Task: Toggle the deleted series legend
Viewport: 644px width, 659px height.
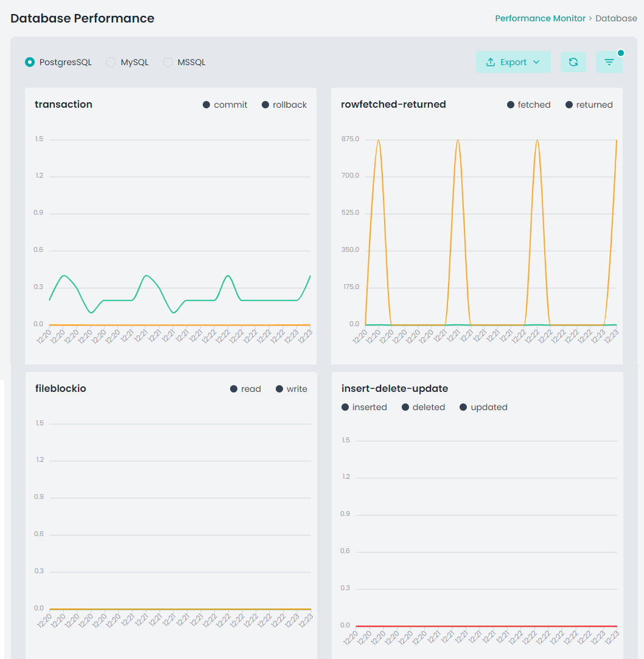Action: tap(423, 407)
